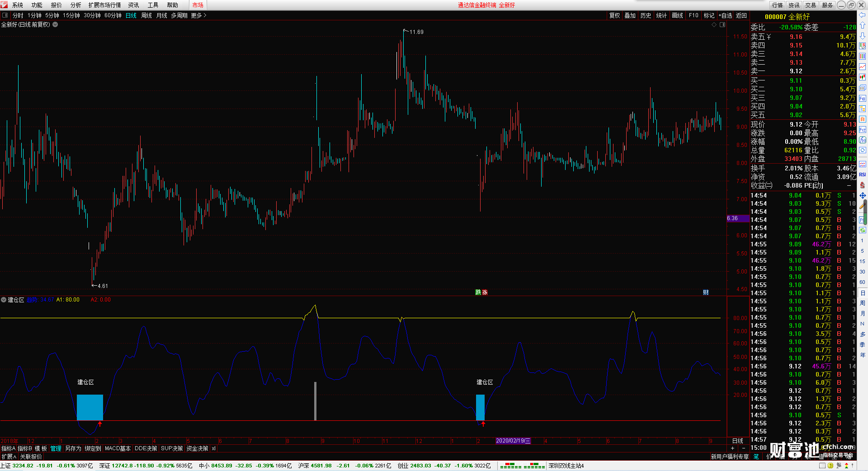Click the f(x) formula icon in sidebar
868x471 pixels.
click(863, 140)
